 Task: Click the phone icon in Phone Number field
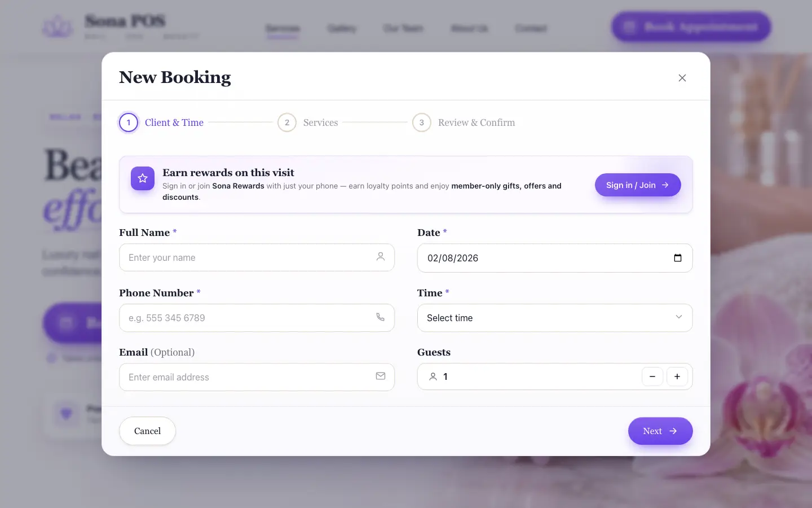click(381, 317)
